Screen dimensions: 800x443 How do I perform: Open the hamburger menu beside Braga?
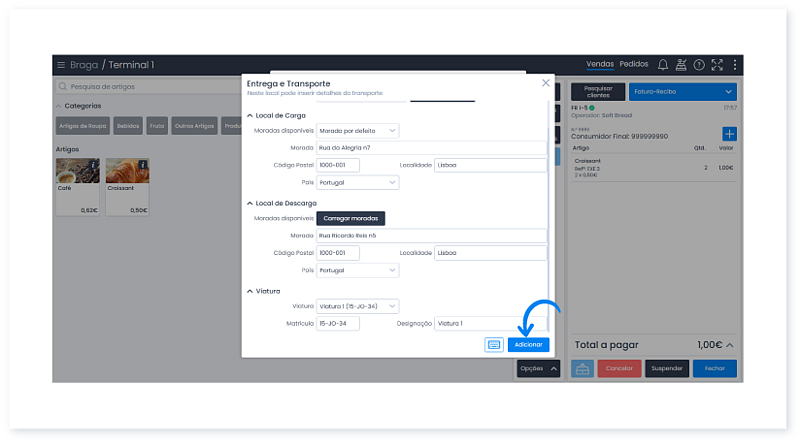tap(61, 65)
